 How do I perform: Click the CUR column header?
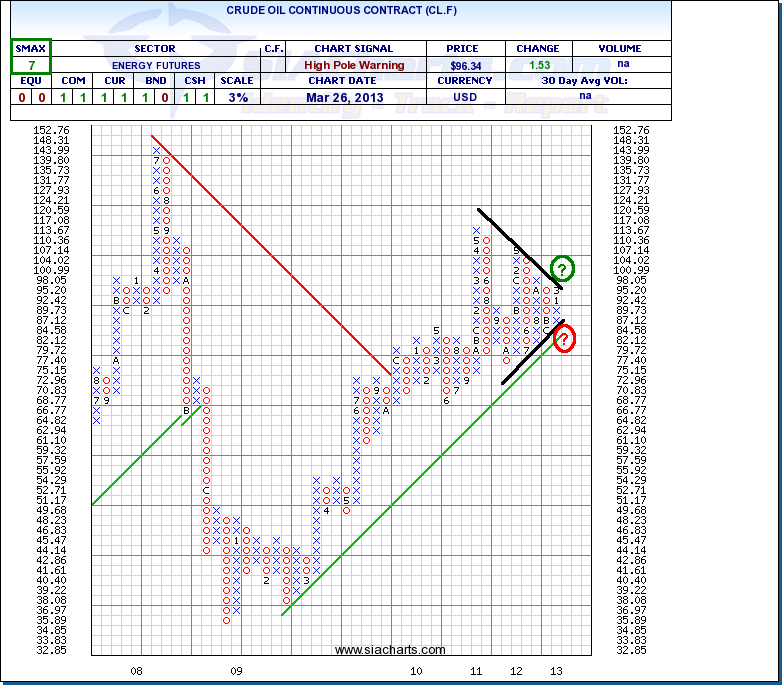coord(117,81)
